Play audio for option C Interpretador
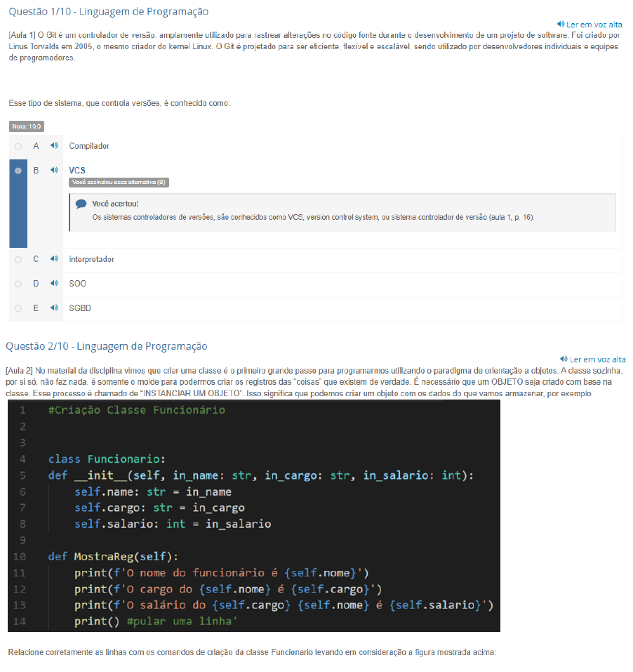This screenshot has width=633, height=672. coord(54,259)
